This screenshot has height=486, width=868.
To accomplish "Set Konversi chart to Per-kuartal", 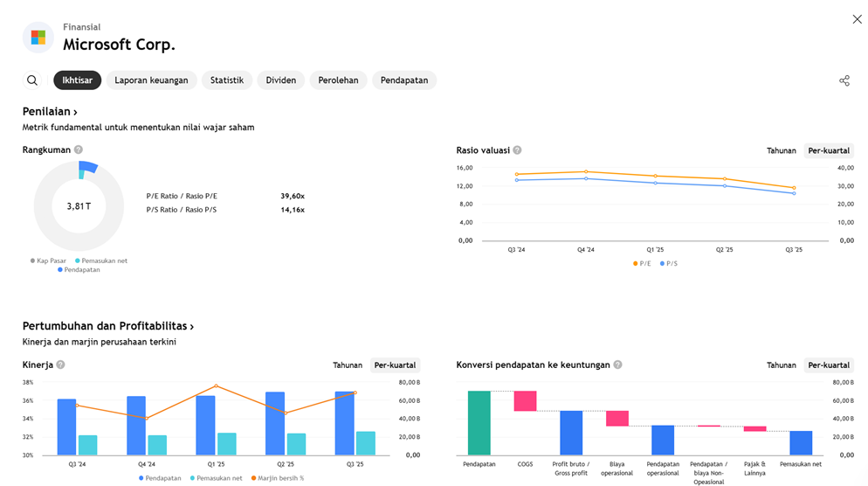I will pyautogui.click(x=829, y=365).
